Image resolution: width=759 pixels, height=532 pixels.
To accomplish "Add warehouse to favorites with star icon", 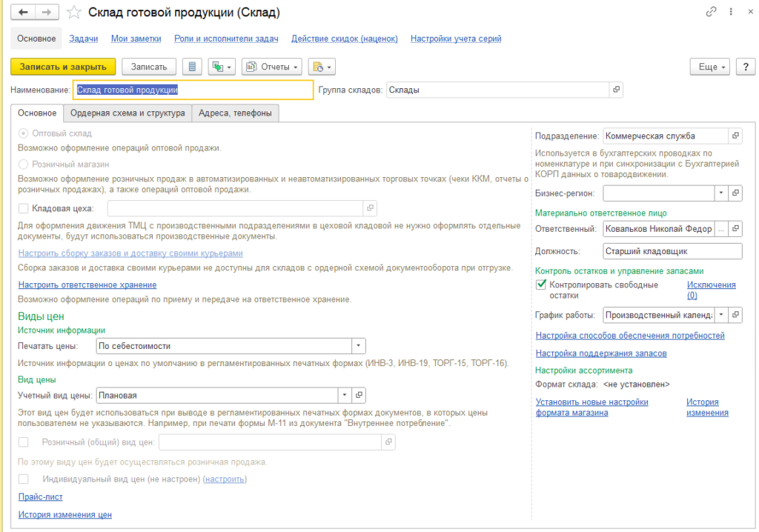I will click(73, 12).
